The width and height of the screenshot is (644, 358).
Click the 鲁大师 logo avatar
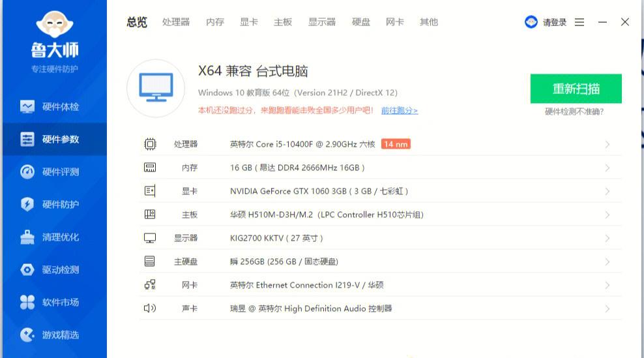pos(55,23)
